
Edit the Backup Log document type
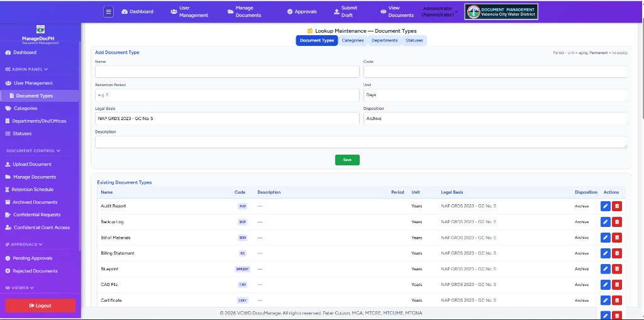[606, 222]
